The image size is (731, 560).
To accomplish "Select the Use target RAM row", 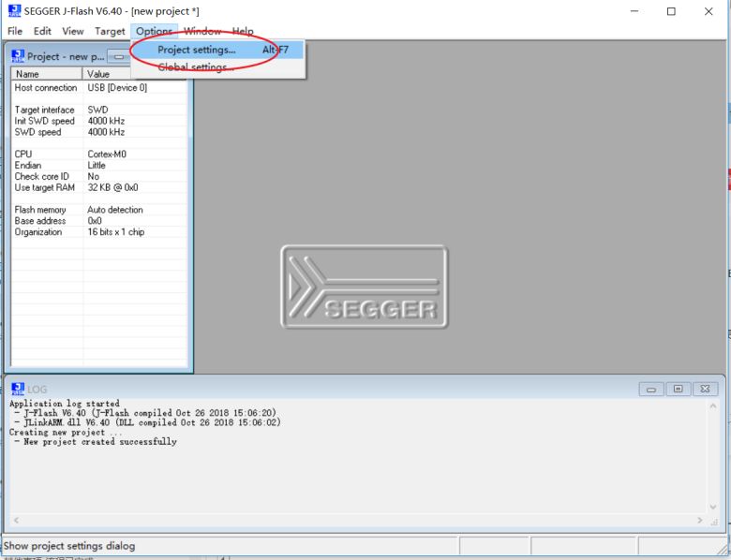I will point(98,187).
